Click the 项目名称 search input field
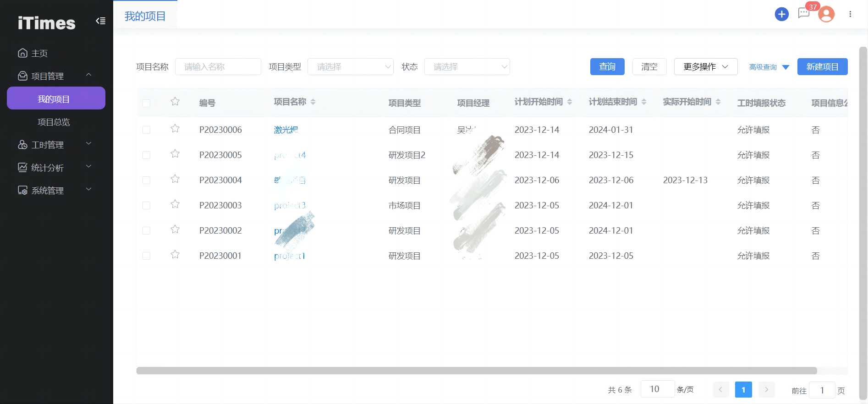The width and height of the screenshot is (868, 404). pyautogui.click(x=218, y=67)
